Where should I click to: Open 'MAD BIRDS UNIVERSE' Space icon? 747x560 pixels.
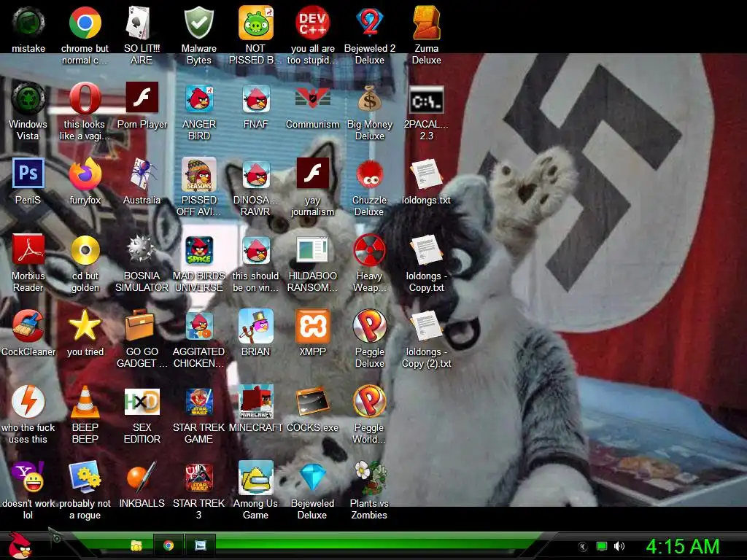[x=198, y=250]
